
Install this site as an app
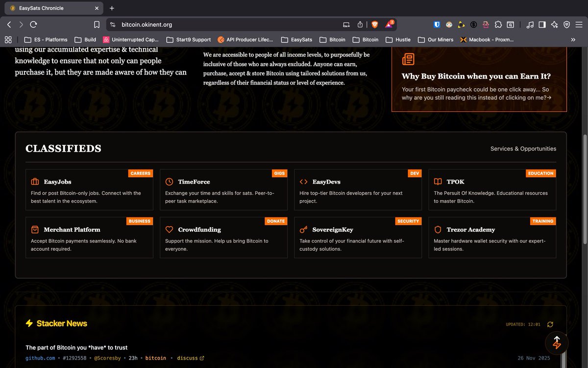point(346,25)
